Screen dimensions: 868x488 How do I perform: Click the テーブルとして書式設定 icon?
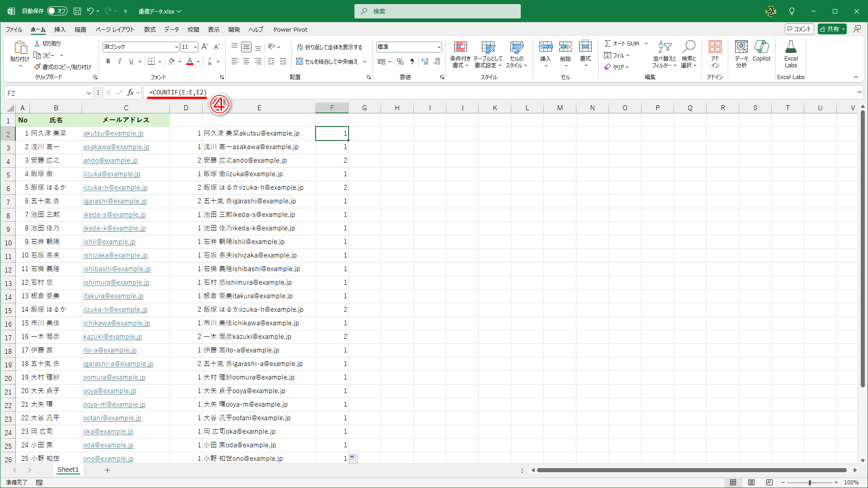488,53
